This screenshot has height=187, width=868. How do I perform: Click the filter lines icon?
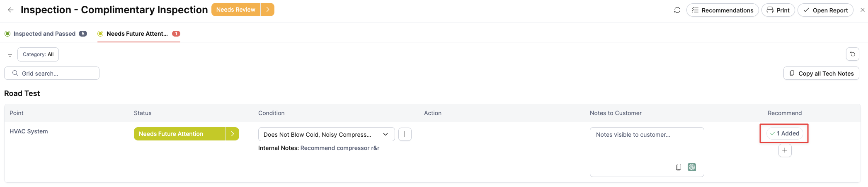[10, 54]
